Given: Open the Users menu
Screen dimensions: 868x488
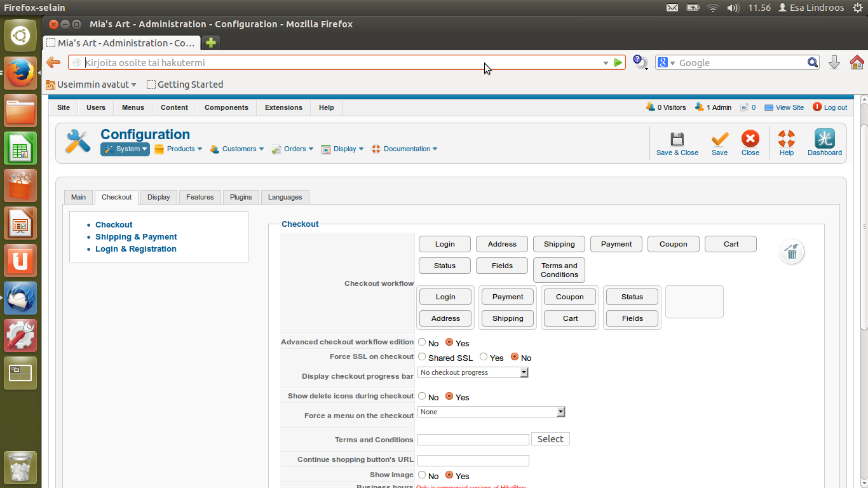Looking at the screenshot, I should click(96, 107).
